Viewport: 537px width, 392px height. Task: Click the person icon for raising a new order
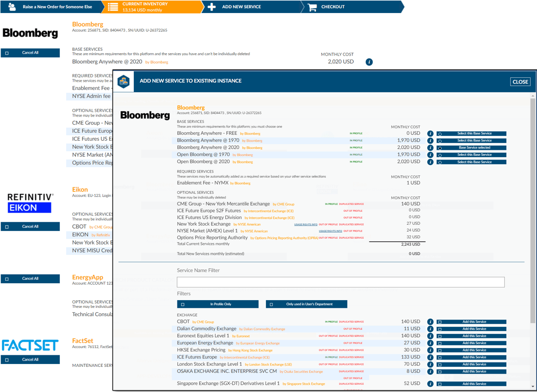[11, 7]
